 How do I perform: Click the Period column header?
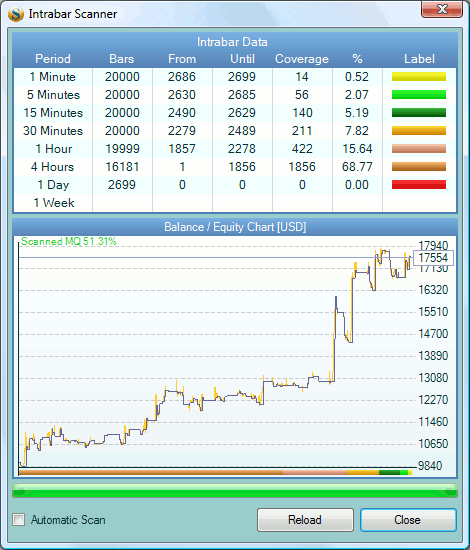[x=53, y=59]
